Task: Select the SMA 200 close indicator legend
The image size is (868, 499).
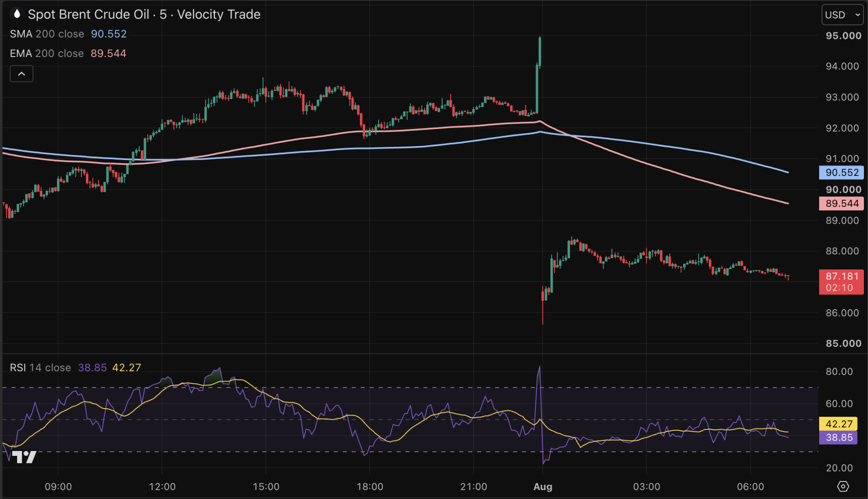Action: pyautogui.click(x=47, y=34)
